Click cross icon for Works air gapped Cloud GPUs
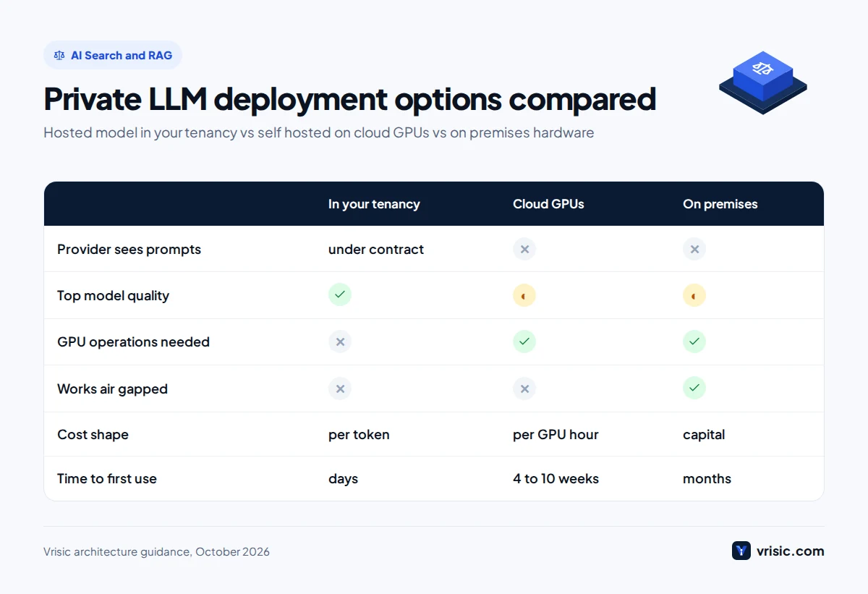 [x=524, y=389]
